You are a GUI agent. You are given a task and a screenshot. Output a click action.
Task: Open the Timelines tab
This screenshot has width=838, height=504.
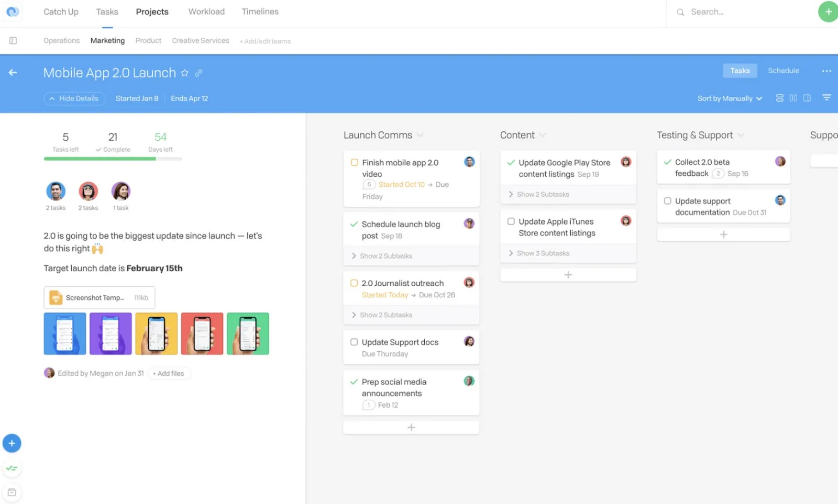pos(260,12)
